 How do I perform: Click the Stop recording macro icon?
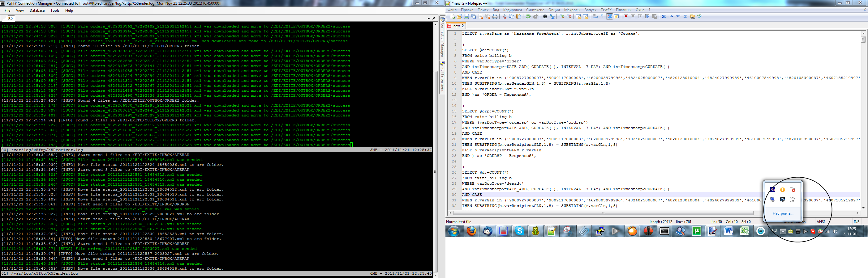[633, 16]
